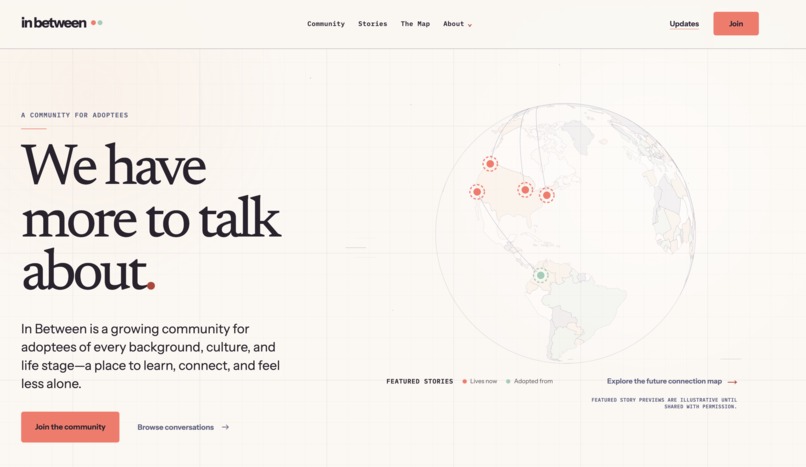Open the Stories nav item

373,24
